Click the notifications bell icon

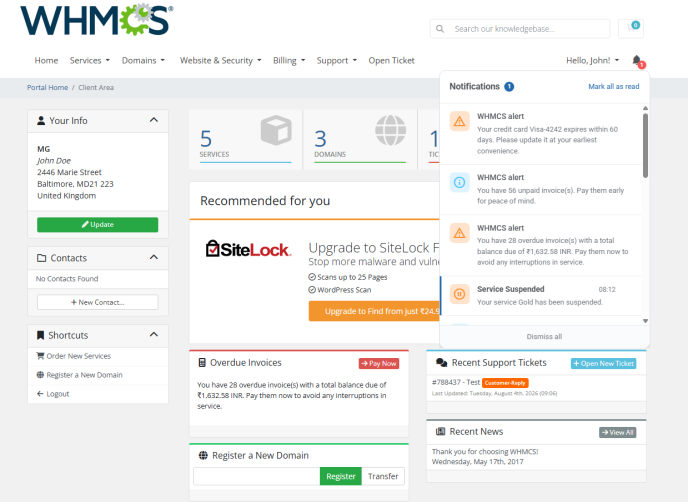637,60
